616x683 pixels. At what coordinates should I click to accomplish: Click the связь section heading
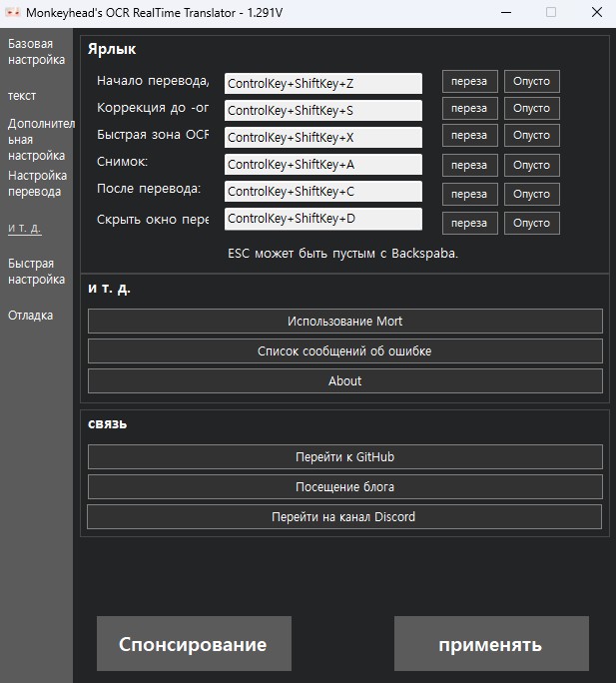tap(107, 423)
